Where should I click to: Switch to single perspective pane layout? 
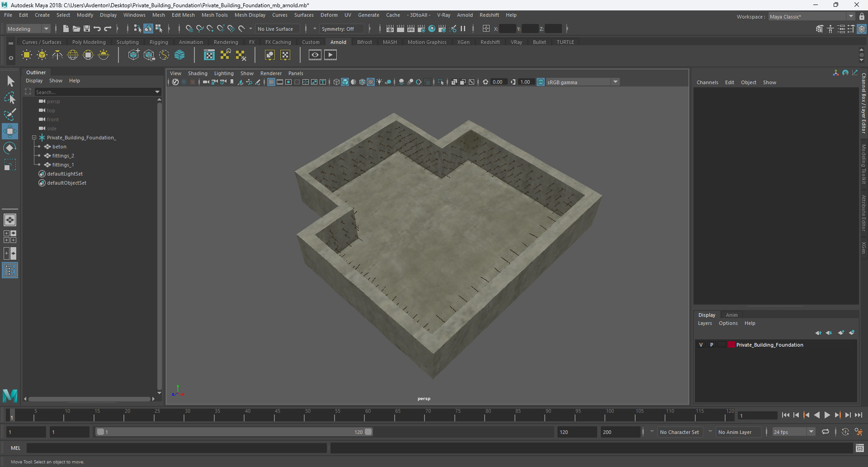(x=10, y=220)
